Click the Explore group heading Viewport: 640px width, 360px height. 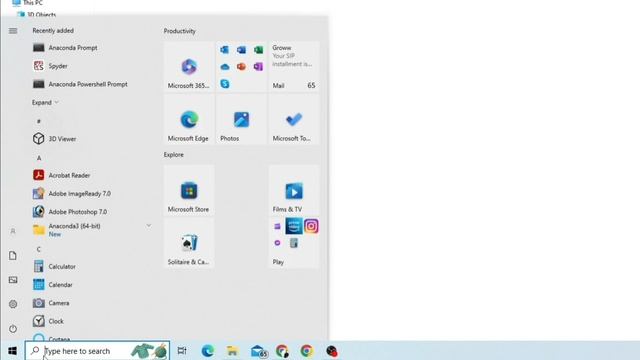coord(173,155)
